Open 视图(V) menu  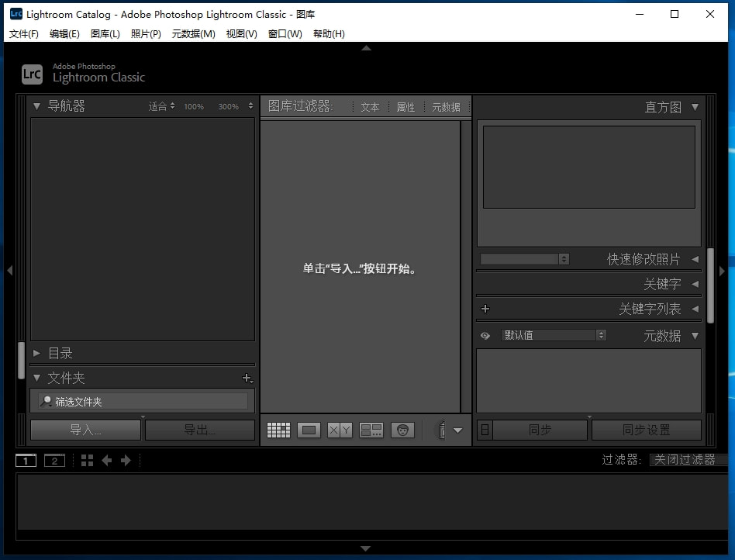(241, 34)
